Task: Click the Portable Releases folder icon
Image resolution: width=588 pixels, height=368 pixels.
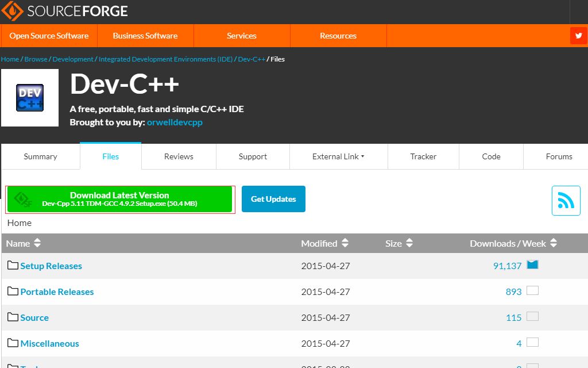Action: pos(13,291)
